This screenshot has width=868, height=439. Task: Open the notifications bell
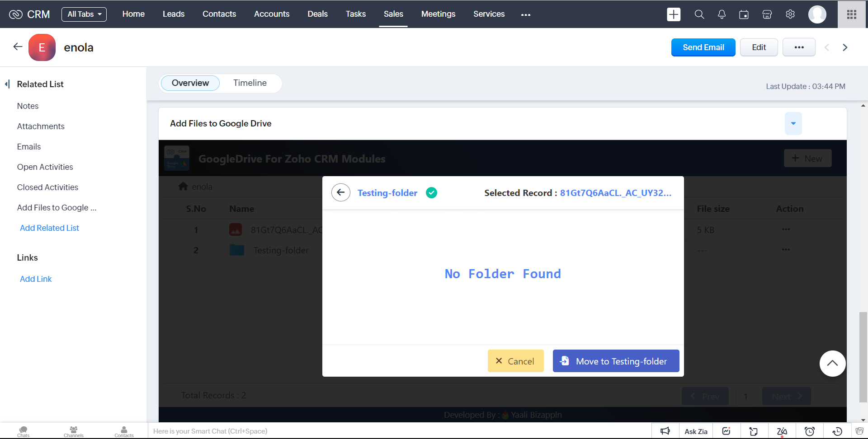722,14
